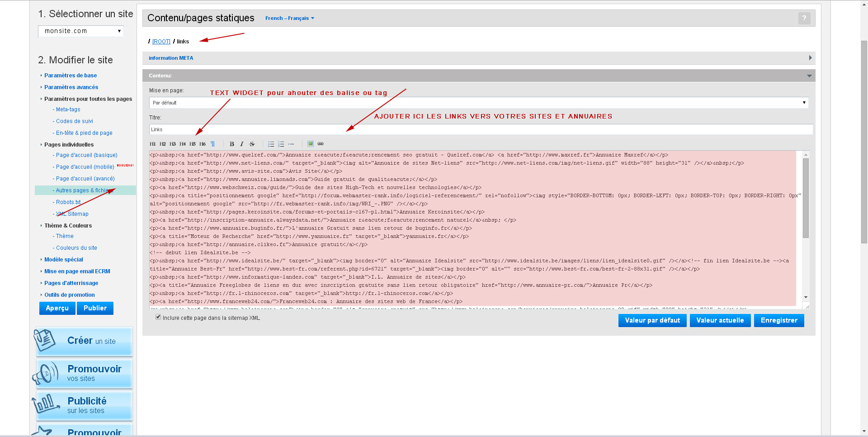This screenshot has width=868, height=437.
Task: Open Modèle spécial menu item
Action: pyautogui.click(x=64, y=259)
